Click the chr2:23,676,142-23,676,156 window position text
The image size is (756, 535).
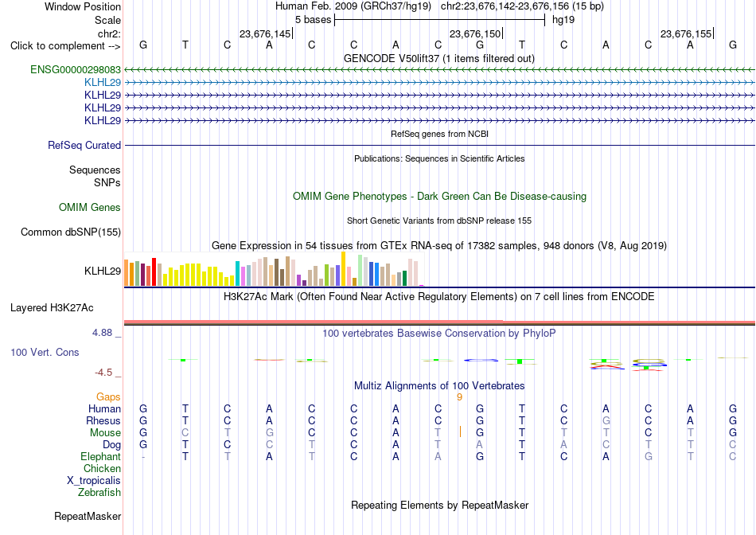522,6
